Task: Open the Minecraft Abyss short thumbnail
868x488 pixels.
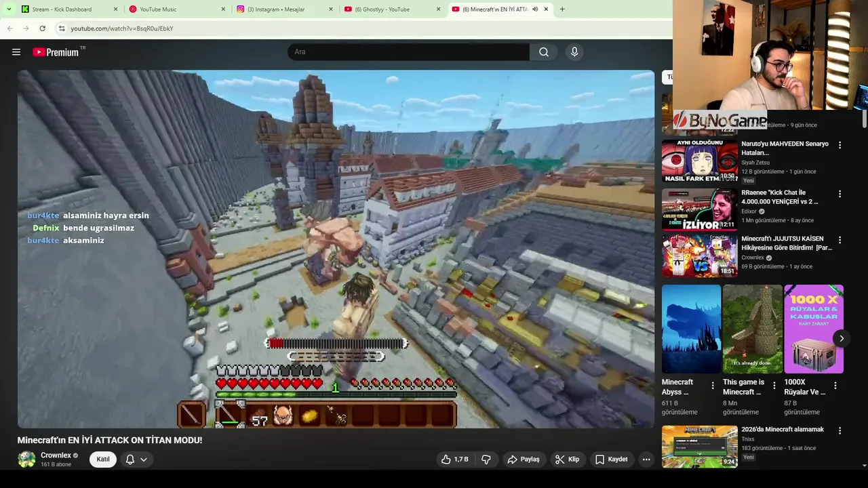Action: click(692, 329)
